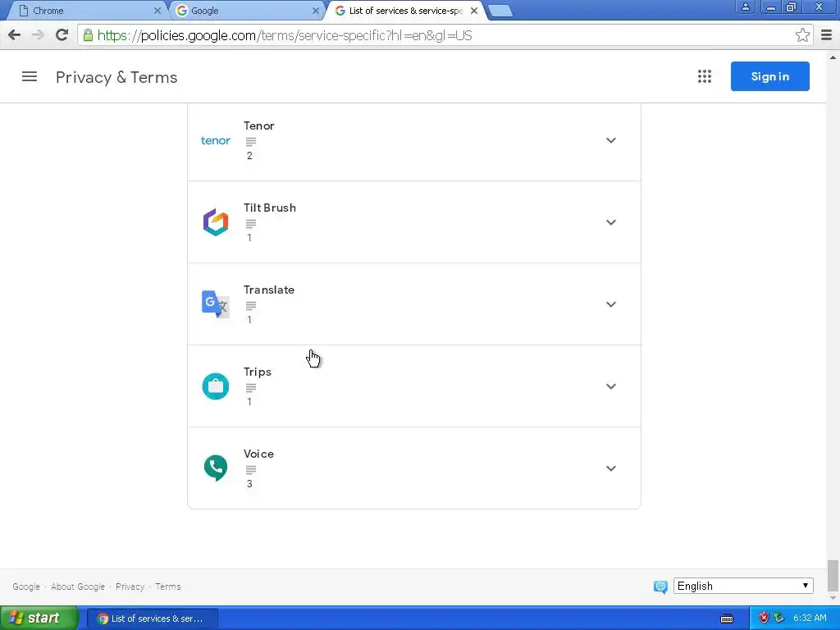
Task: Click the document lines icon under Translate
Action: pos(251,305)
